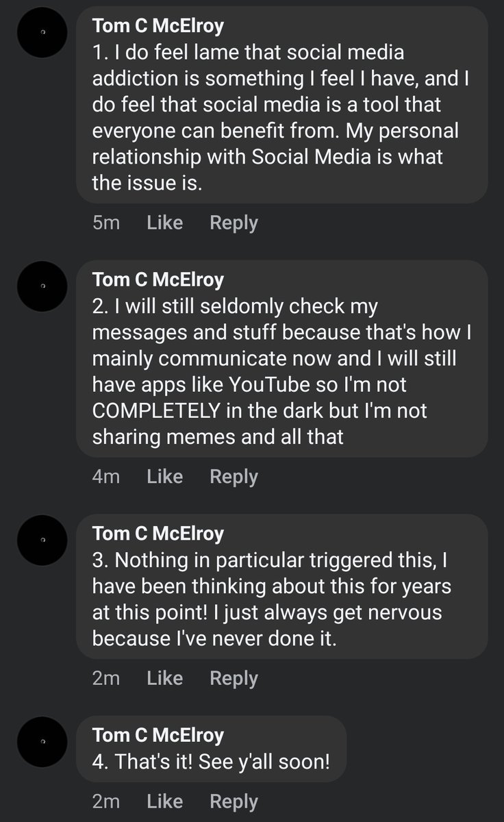Reply to the comment posted 5m ago
The height and width of the screenshot is (822, 504).
point(234,223)
